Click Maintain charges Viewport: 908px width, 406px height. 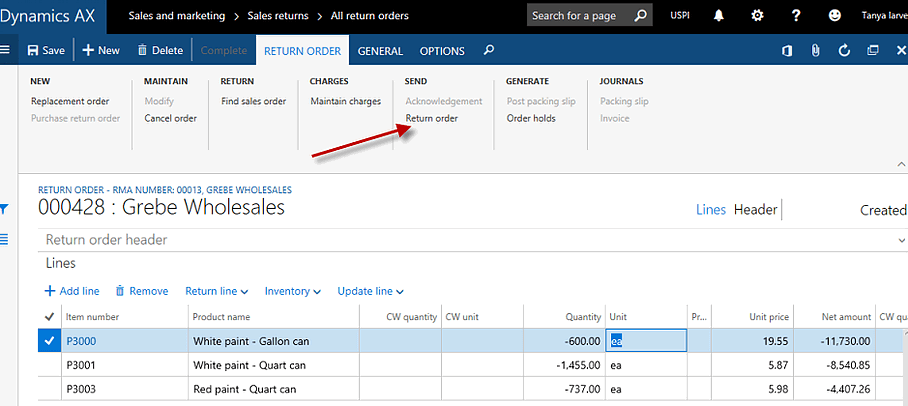click(346, 101)
